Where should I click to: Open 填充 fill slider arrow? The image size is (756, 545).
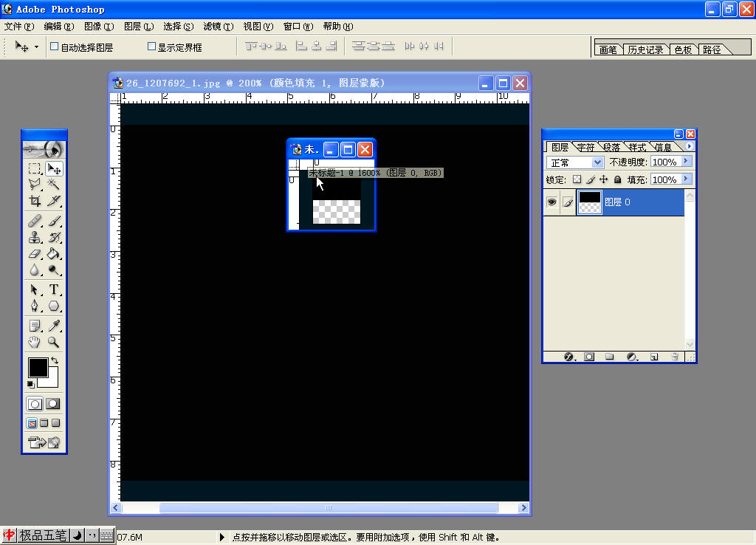(687, 179)
